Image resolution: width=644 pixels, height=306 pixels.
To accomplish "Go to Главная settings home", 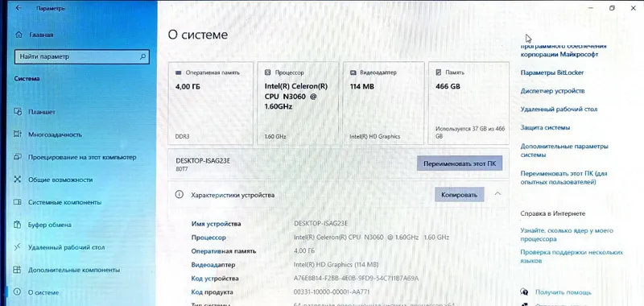I will click(41, 35).
